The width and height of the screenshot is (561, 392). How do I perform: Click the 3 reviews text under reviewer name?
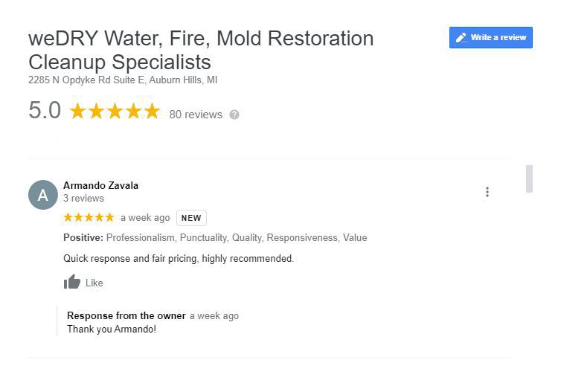pyautogui.click(x=84, y=198)
